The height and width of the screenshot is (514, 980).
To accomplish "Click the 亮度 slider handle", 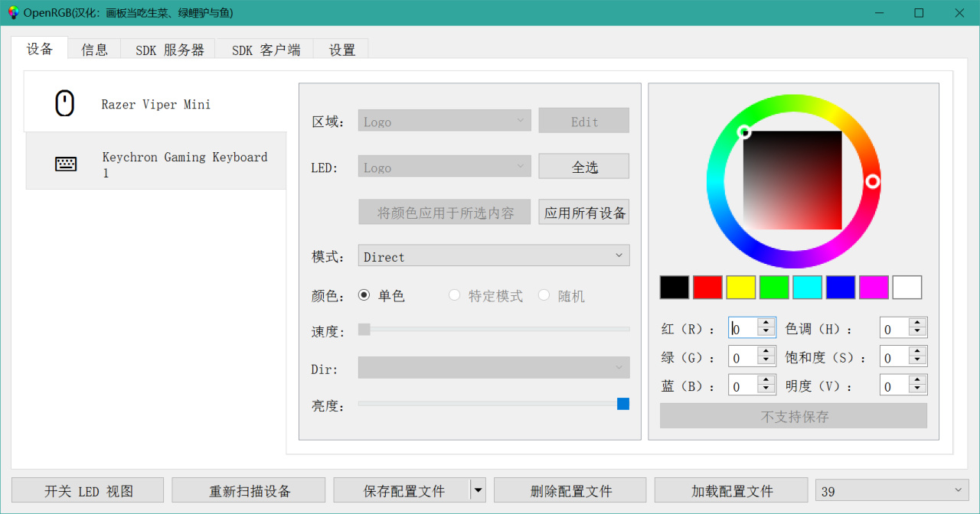I will pos(623,403).
